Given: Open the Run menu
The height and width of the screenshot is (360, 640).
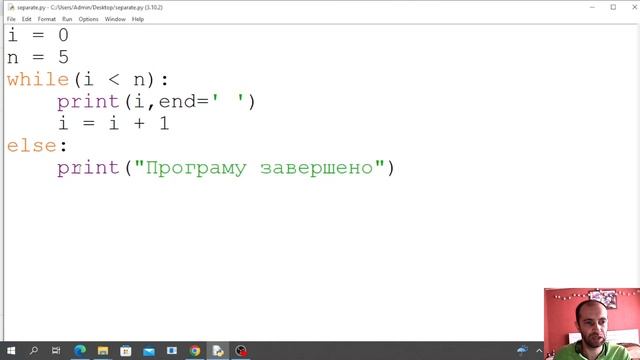Looking at the screenshot, I should 67,19.
